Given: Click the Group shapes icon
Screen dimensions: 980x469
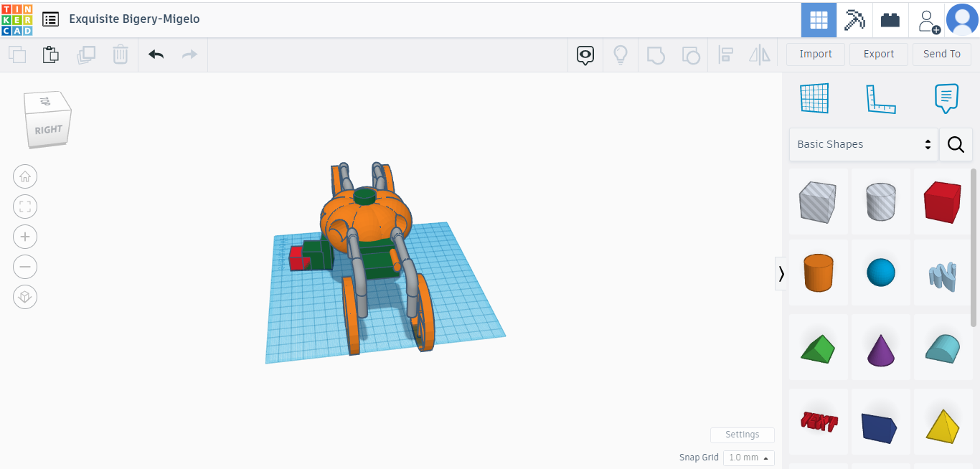Looking at the screenshot, I should tap(655, 55).
